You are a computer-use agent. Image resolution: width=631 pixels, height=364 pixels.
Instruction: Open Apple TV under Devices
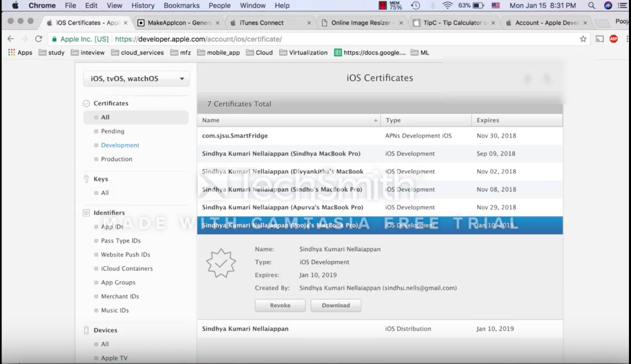114,358
